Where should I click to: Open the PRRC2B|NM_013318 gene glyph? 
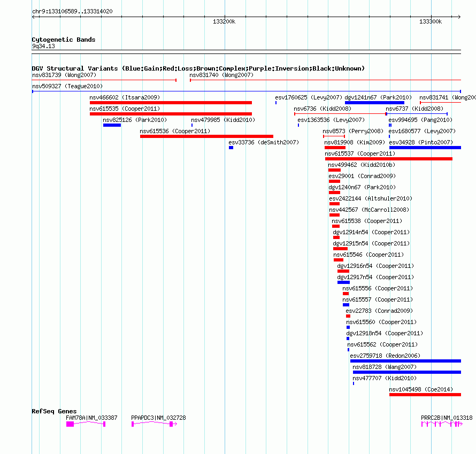442,424
